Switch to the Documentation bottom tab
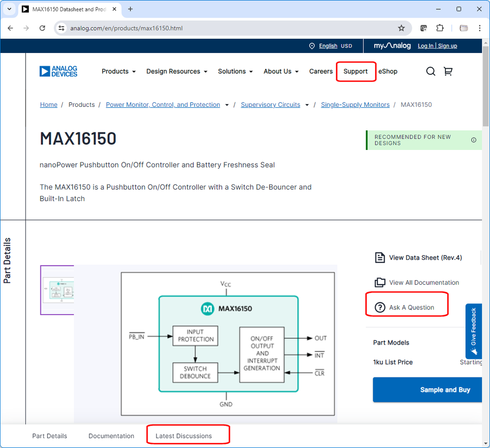 coord(111,436)
